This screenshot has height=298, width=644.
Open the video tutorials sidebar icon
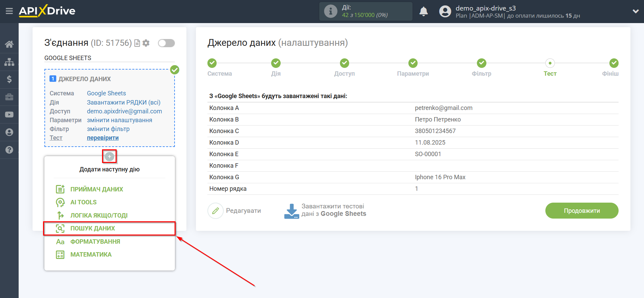(x=9, y=115)
